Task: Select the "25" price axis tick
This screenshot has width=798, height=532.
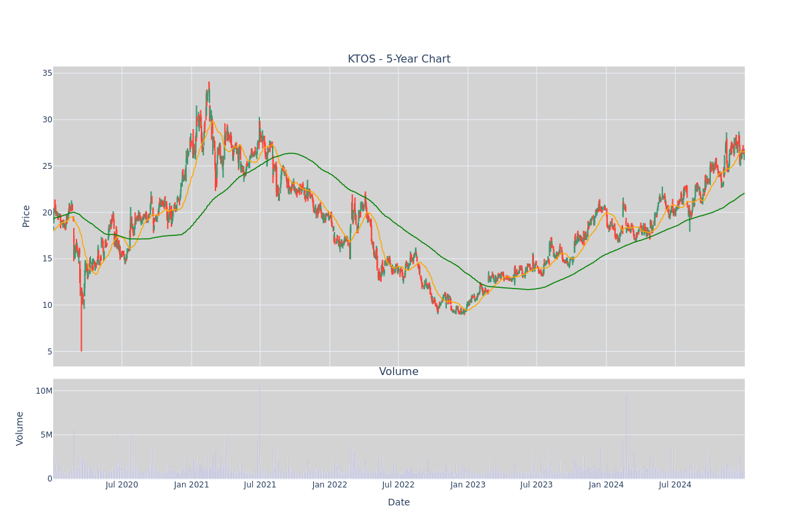Action: pyautogui.click(x=48, y=166)
